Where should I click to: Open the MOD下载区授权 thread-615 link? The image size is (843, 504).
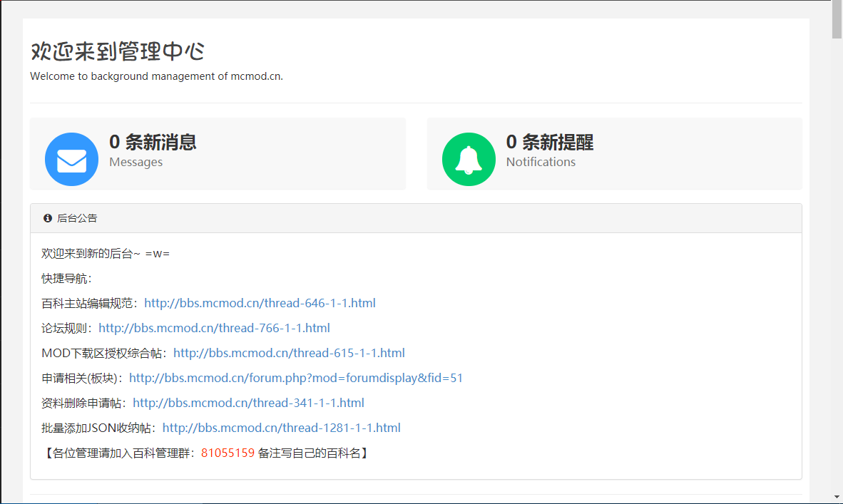pos(289,353)
